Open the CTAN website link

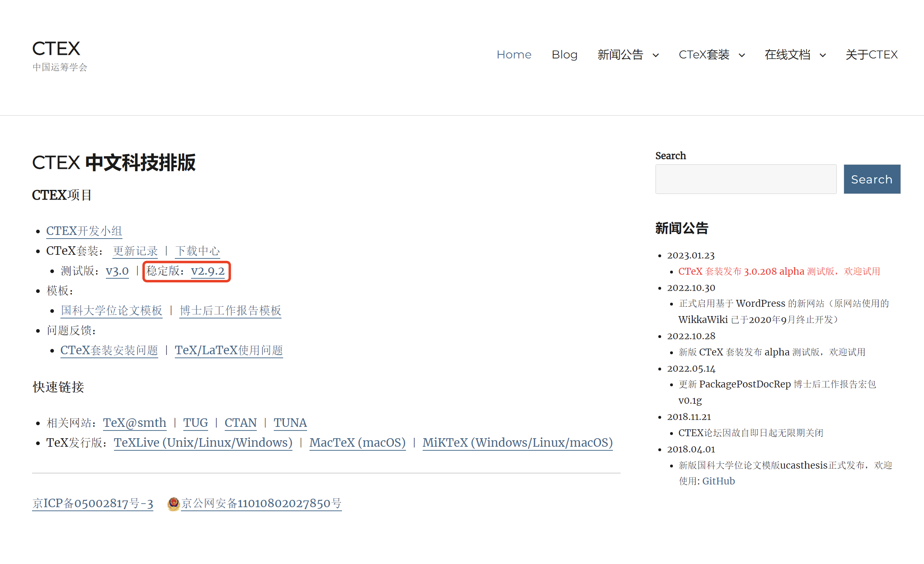click(241, 423)
